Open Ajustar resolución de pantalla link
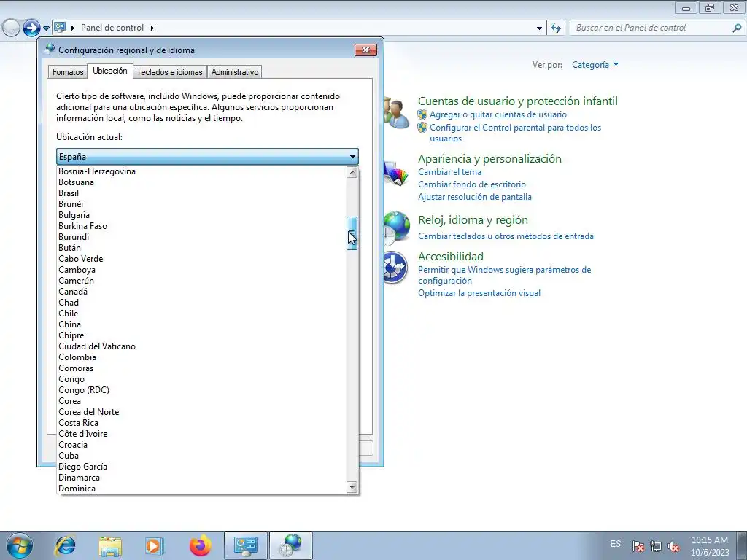The height and width of the screenshot is (560, 747). pyautogui.click(x=474, y=197)
